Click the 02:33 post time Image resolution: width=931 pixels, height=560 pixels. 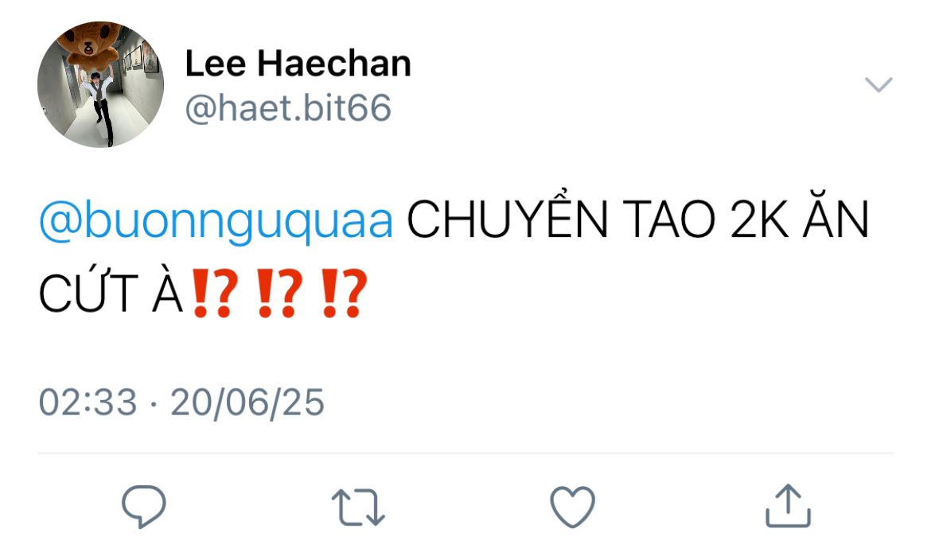pos(88,402)
